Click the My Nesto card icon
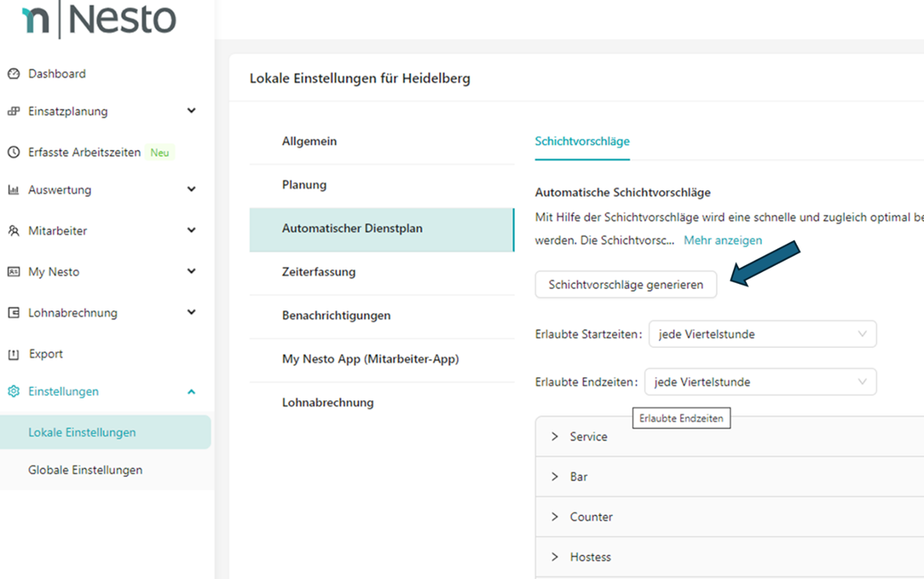The image size is (924, 579). 13,271
